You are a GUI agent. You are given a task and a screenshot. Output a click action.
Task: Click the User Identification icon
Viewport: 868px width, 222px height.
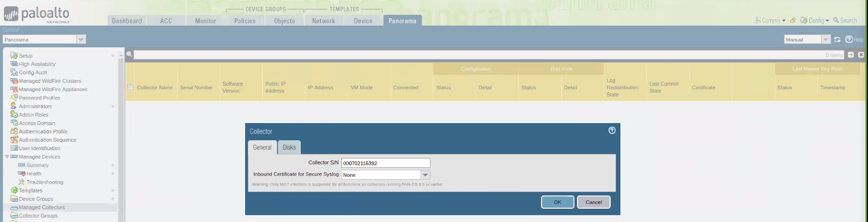point(14,148)
